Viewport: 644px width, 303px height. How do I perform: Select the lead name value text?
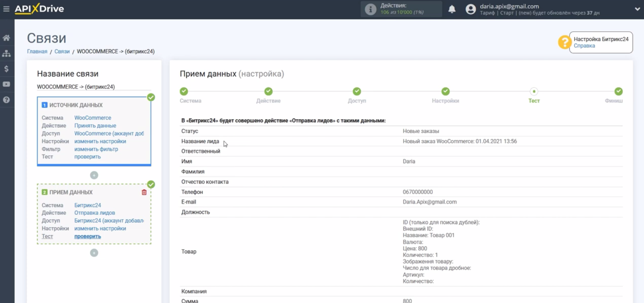pos(460,141)
